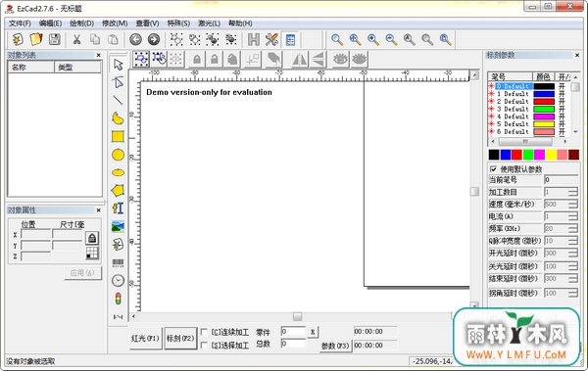Select the Timer clock tool

point(118,280)
